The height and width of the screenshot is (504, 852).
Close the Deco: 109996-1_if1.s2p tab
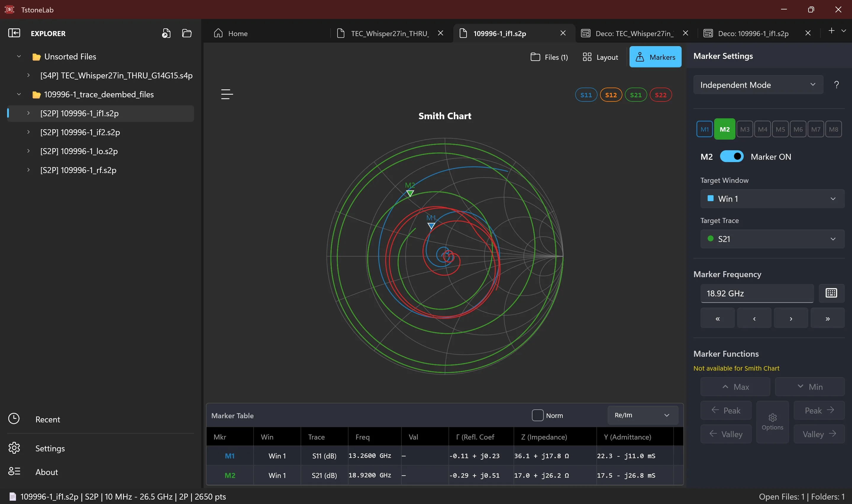tap(808, 33)
